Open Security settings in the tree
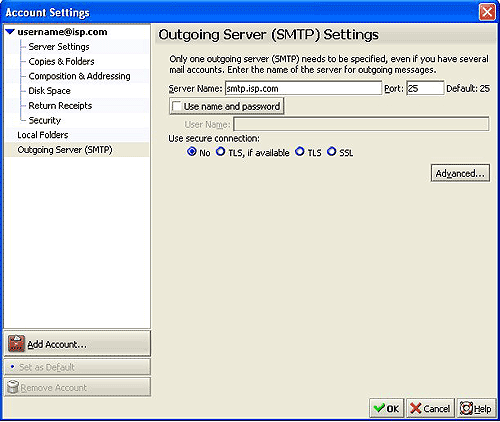The height and width of the screenshot is (422, 500). click(x=45, y=120)
